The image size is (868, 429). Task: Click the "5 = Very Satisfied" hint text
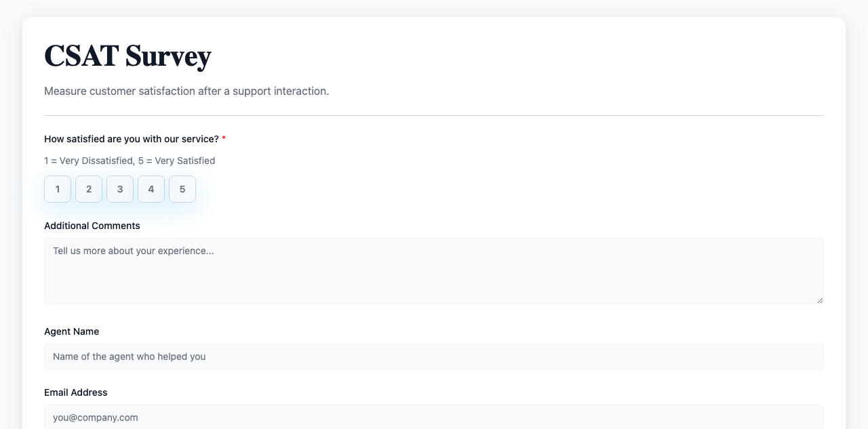click(x=176, y=161)
